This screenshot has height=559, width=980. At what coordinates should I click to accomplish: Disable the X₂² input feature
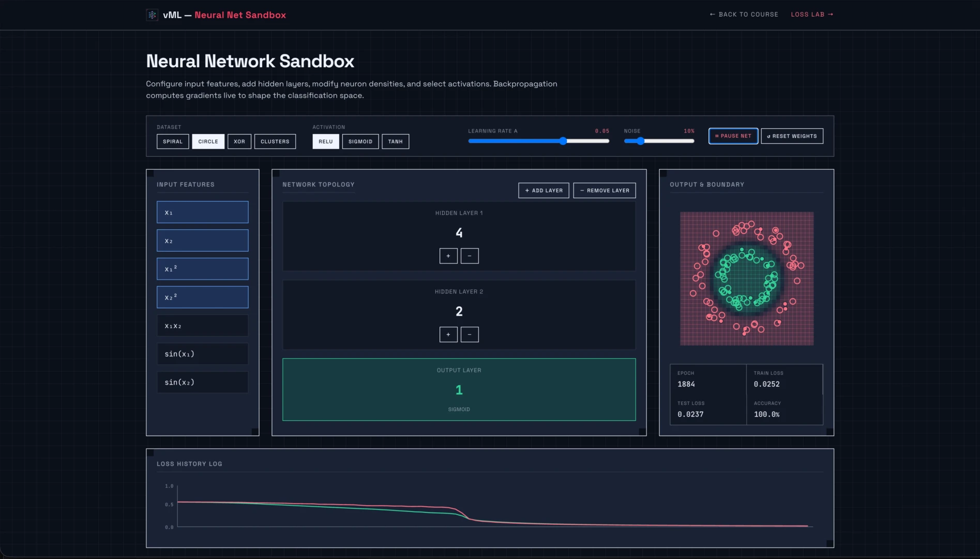tap(203, 298)
